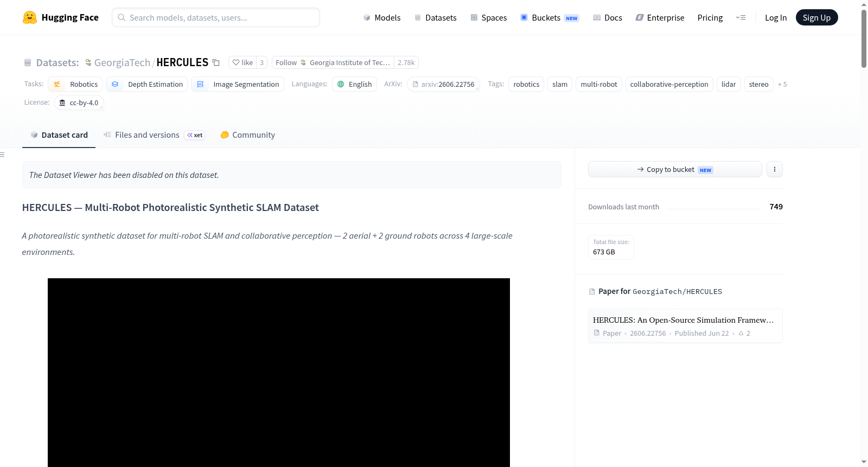Click the arxiv paper document icon
This screenshot has width=868, height=467.
[416, 84]
